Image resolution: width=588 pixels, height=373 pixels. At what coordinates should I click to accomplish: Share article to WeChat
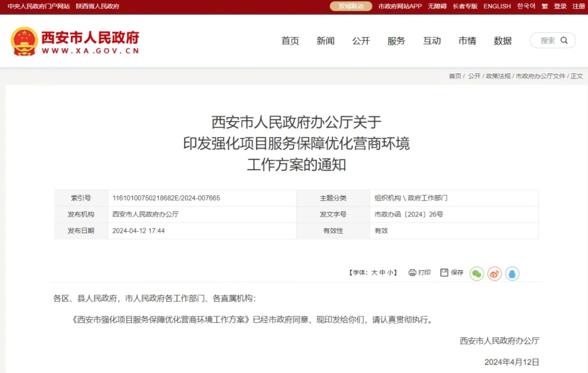tap(476, 273)
